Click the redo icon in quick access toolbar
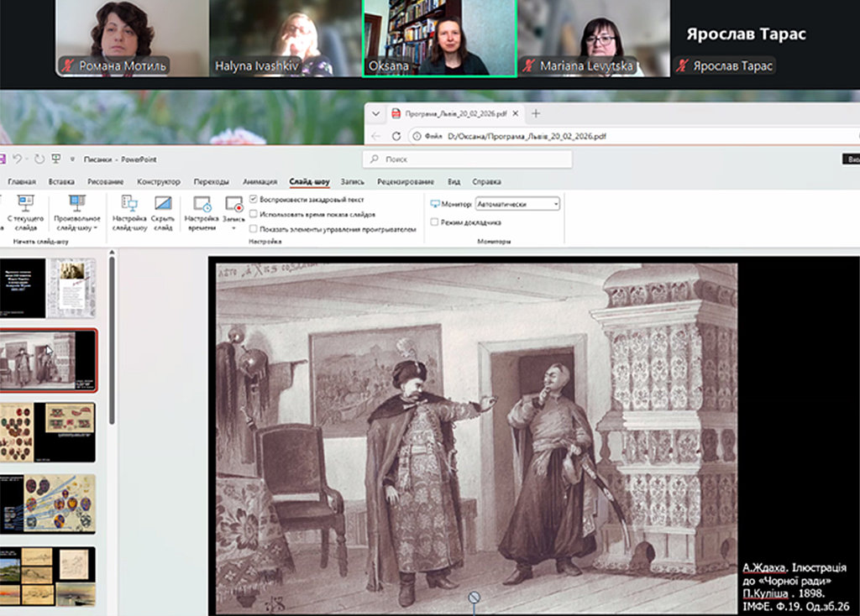The width and height of the screenshot is (860, 616). click(39, 159)
